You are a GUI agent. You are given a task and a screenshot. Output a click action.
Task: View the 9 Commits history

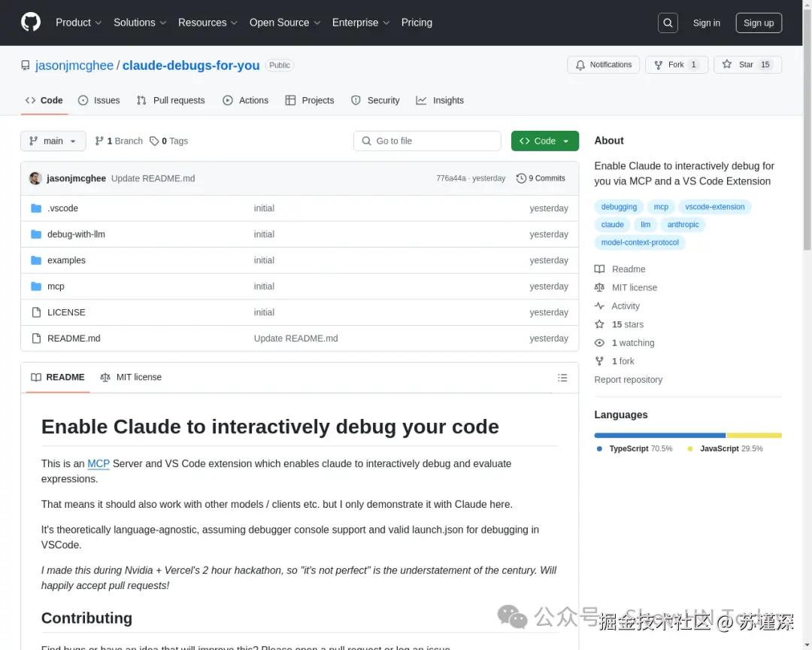click(x=541, y=178)
